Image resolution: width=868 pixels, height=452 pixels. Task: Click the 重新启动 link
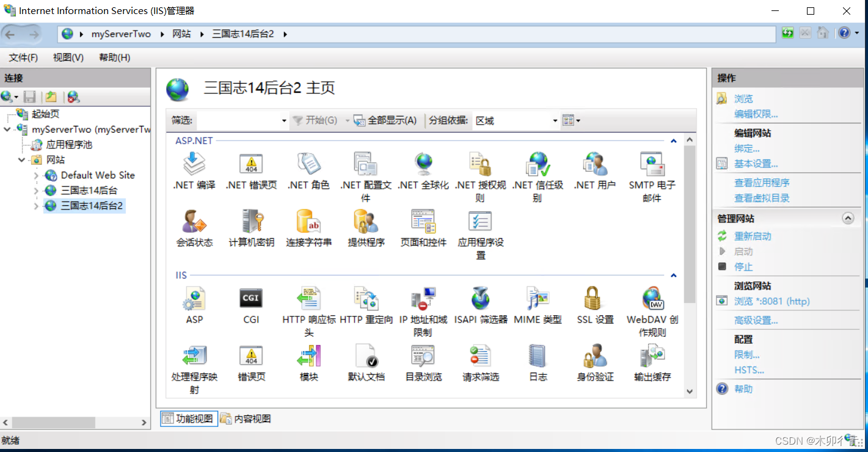pos(753,236)
